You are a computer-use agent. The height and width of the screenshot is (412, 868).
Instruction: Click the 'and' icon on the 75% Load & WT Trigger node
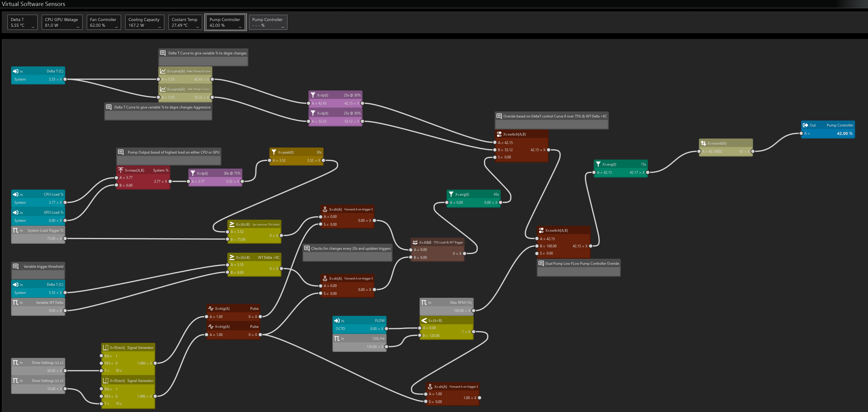click(415, 242)
